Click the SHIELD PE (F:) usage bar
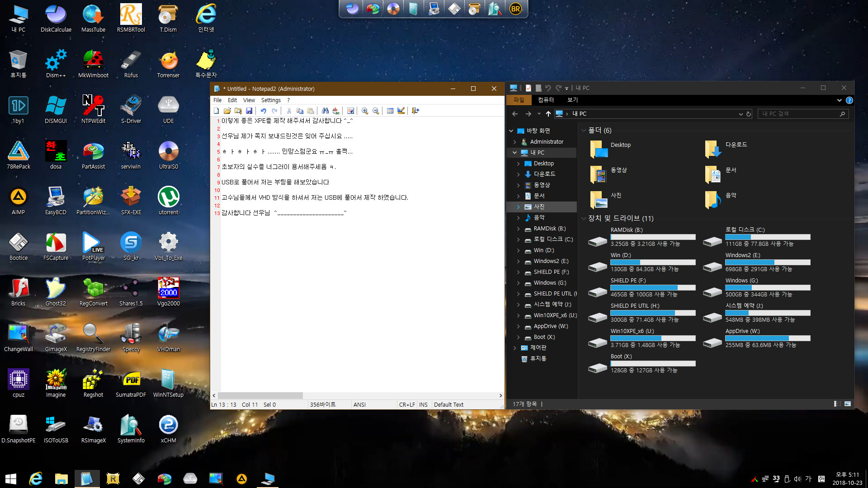The width and height of the screenshot is (868, 488). [x=653, y=287]
